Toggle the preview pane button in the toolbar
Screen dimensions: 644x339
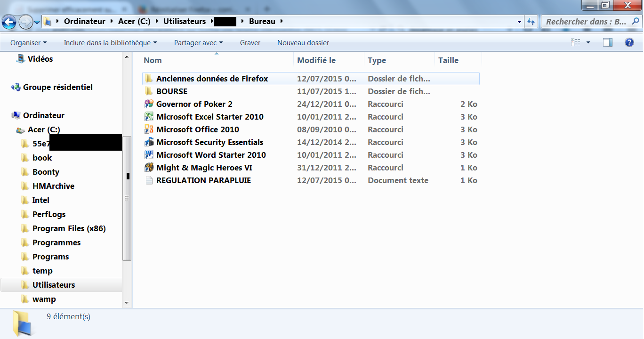pyautogui.click(x=608, y=42)
